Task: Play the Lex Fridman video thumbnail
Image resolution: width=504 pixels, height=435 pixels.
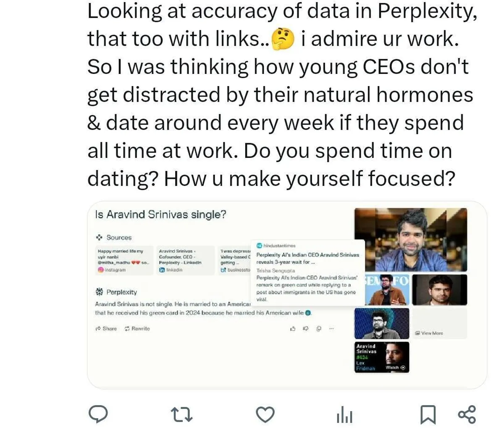Action: coord(382,357)
